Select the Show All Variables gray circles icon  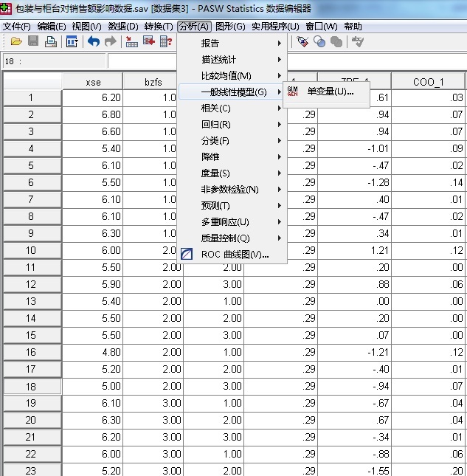[x=336, y=41]
